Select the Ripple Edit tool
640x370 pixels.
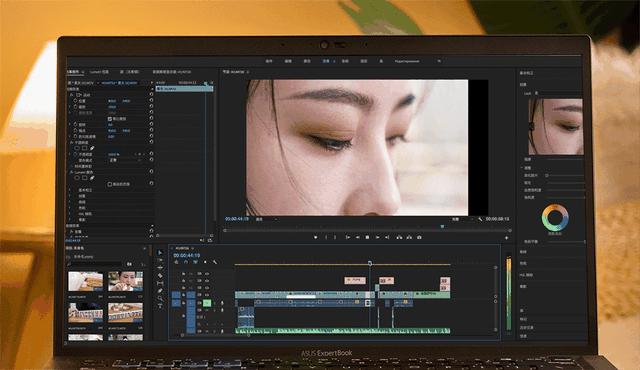tap(160, 268)
